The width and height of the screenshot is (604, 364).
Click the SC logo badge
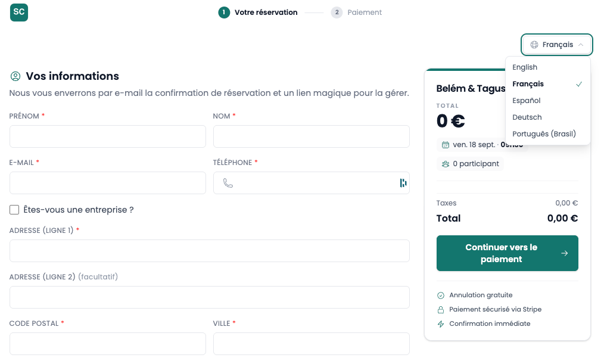(x=19, y=12)
